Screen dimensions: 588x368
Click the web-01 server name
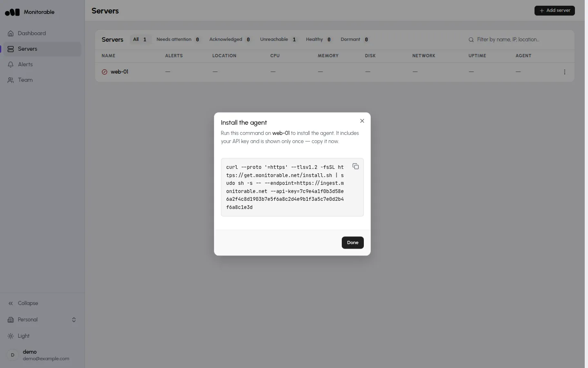pyautogui.click(x=119, y=72)
